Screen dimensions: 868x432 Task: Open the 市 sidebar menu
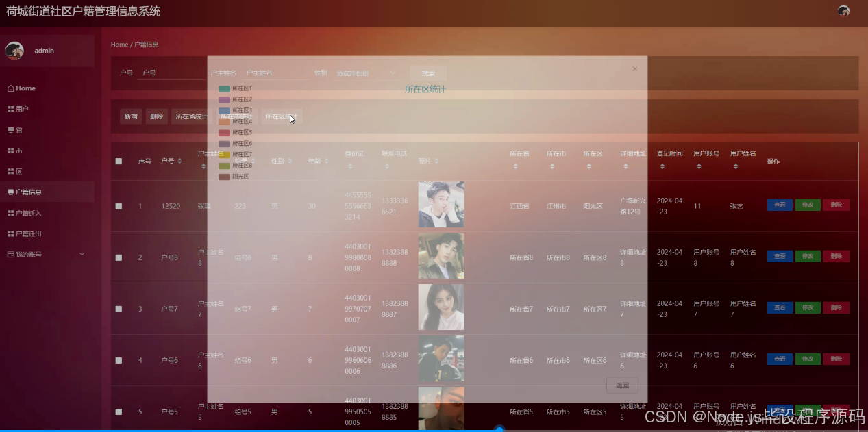click(47, 151)
